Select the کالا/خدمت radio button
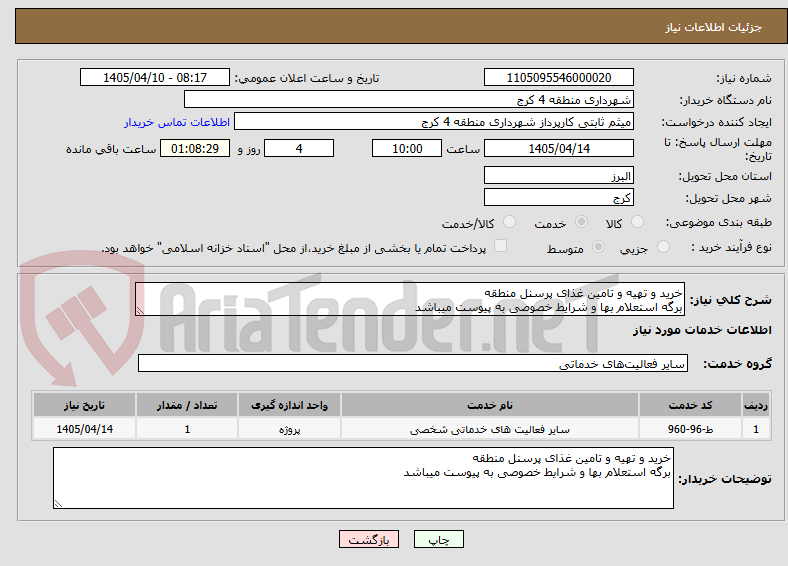 click(510, 222)
